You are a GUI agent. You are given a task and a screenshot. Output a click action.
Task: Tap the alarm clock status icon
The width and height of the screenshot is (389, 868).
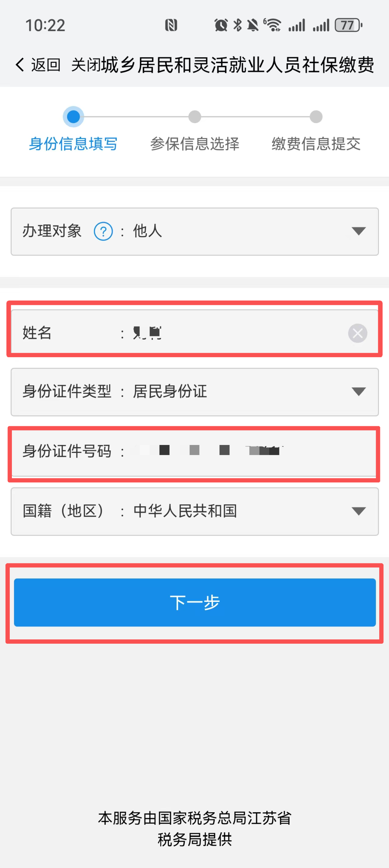221,25
